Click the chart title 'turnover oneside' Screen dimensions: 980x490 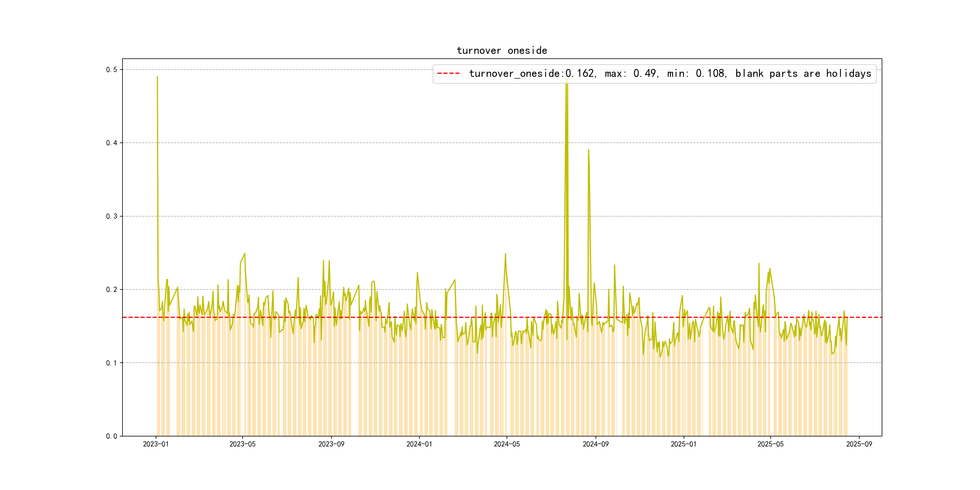tap(502, 51)
